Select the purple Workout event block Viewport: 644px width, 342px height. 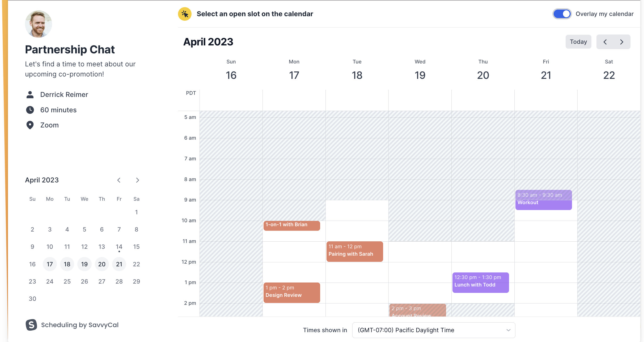click(543, 200)
